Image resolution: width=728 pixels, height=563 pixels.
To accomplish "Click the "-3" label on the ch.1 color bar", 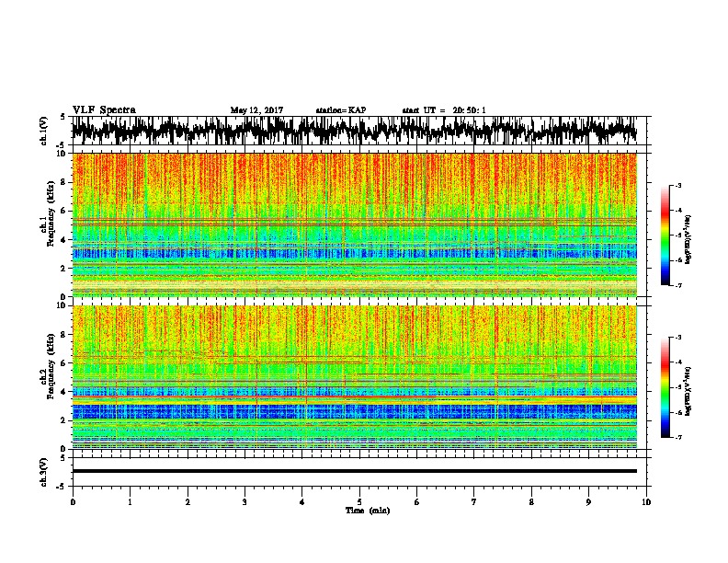I will 678,185.
